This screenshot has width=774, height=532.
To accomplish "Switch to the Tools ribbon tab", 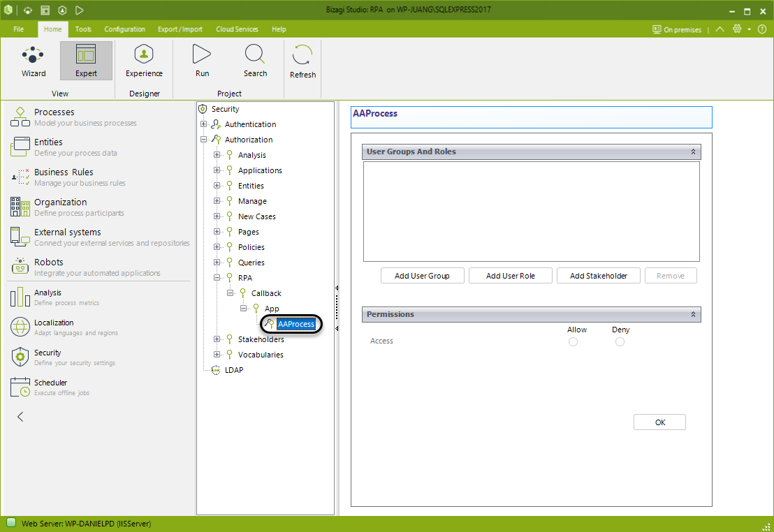I will [x=83, y=29].
